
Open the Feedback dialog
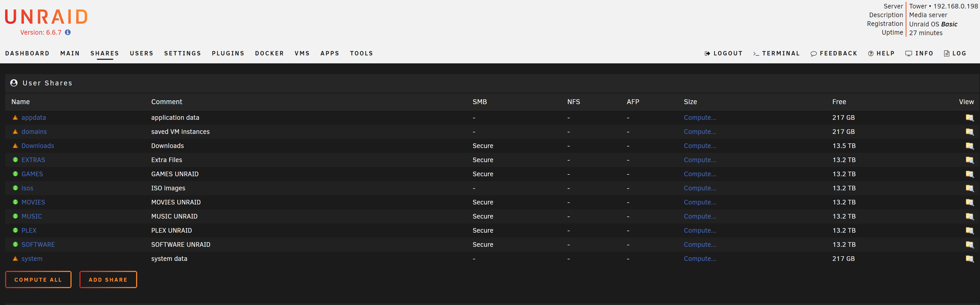point(834,53)
